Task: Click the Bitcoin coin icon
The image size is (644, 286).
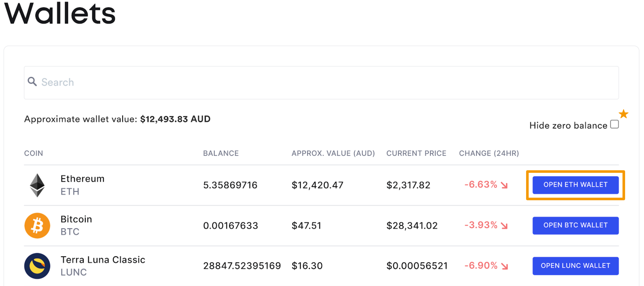Action: (x=37, y=225)
